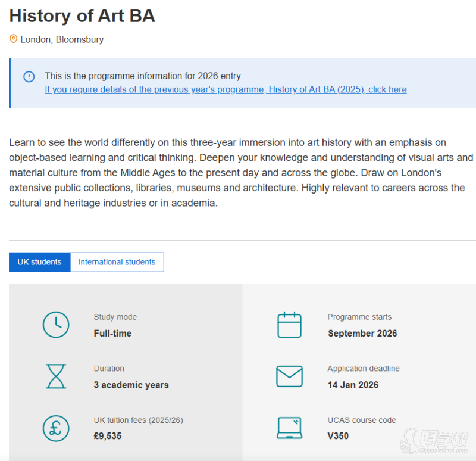Switch to the International students tab
The height and width of the screenshot is (461, 476).
tap(117, 262)
